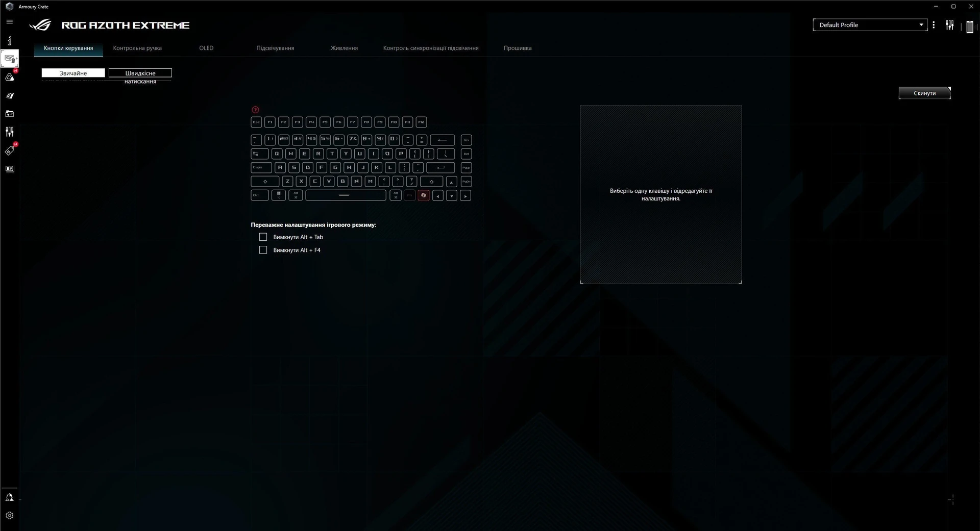
Task: Open the Home info icon in the sidebar
Action: tap(9, 40)
